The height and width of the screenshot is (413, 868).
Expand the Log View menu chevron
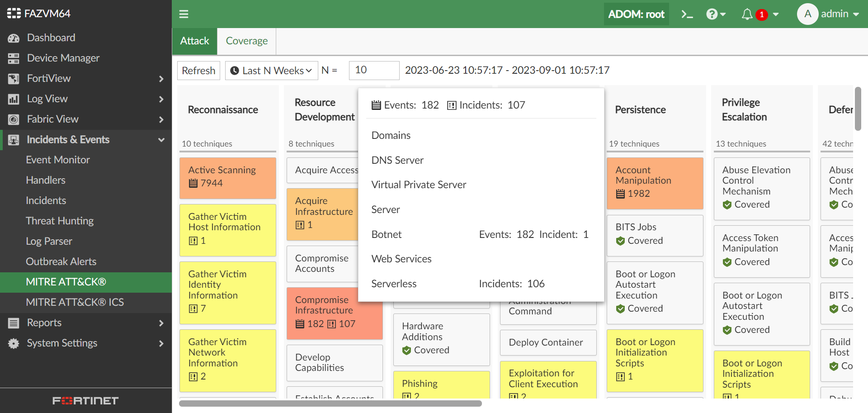pyautogui.click(x=161, y=99)
